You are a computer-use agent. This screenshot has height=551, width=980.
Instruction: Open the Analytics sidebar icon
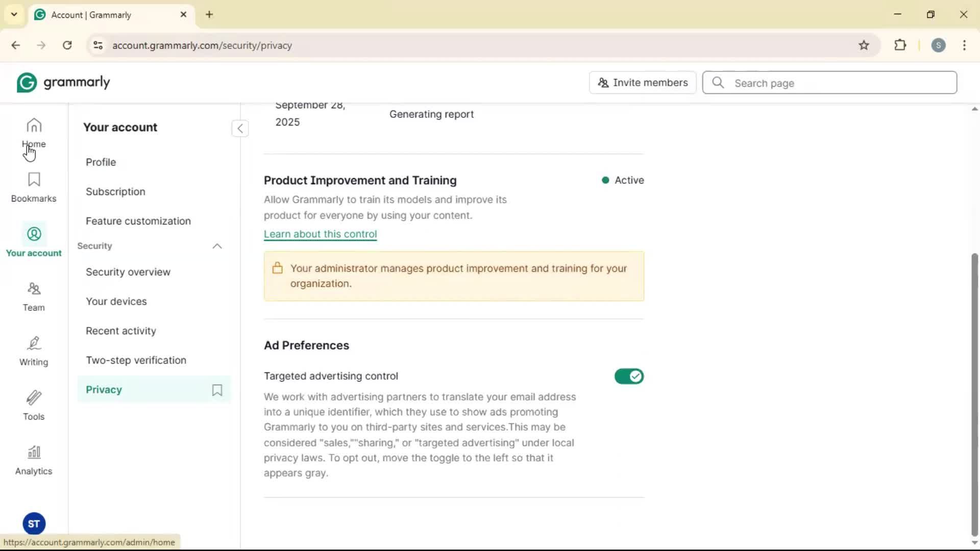[34, 460]
